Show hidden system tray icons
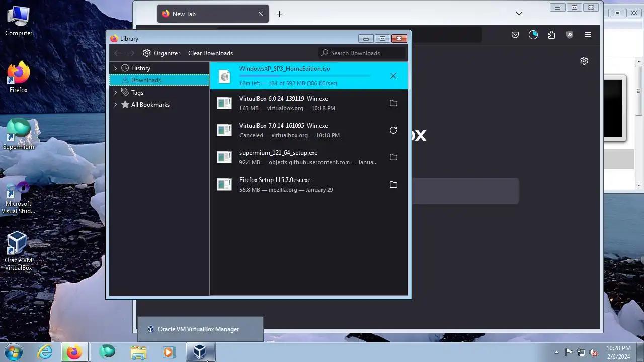The height and width of the screenshot is (362, 644). click(556, 352)
